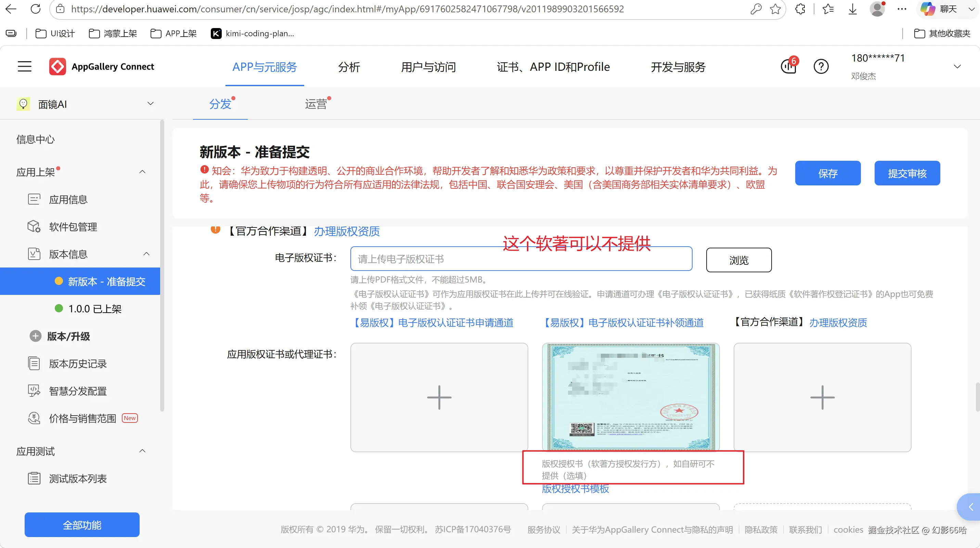This screenshot has height=548, width=980.
Task: Select 新版本 - 准备提交 in the sidebar
Action: pos(80,282)
